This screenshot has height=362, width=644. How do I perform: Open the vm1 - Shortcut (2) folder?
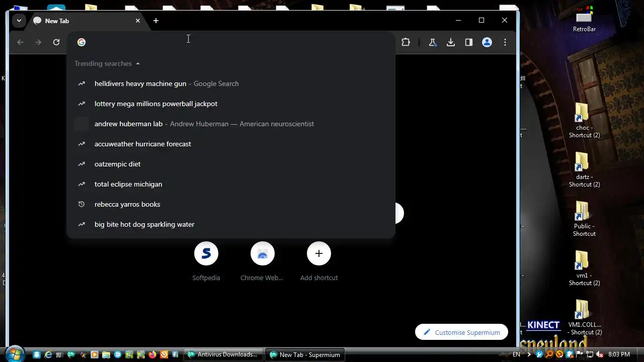pos(584,268)
